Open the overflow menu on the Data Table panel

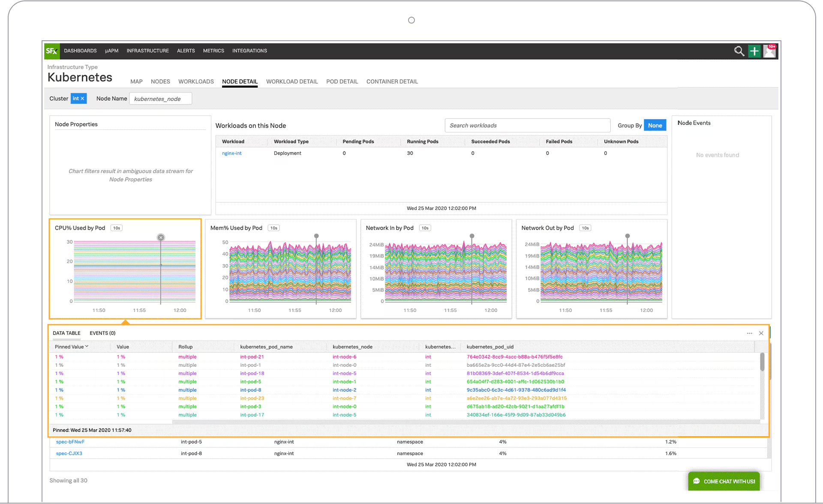click(x=749, y=333)
